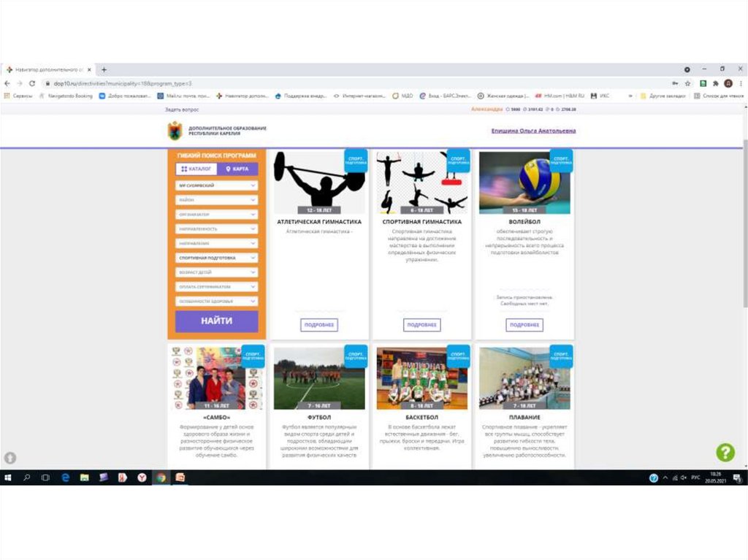
Task: Bookmark this page with the star
Action: click(687, 83)
